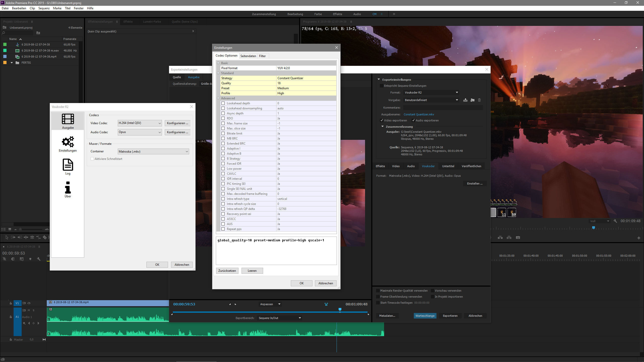Image resolution: width=644 pixels, height=362 pixels.
Task: Toggle V1 track visibility eye icon
Action: (29, 303)
